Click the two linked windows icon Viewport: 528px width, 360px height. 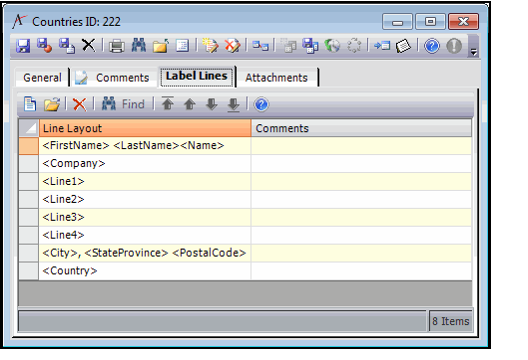[x=260, y=46]
